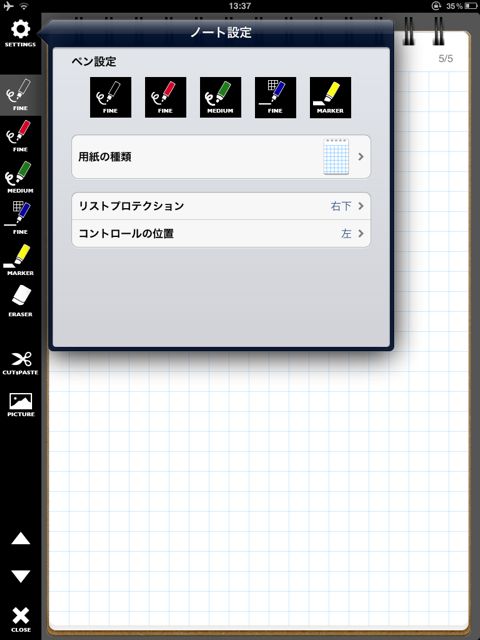
Task: Close the notebook with Close X
Action: pyautogui.click(x=20, y=619)
